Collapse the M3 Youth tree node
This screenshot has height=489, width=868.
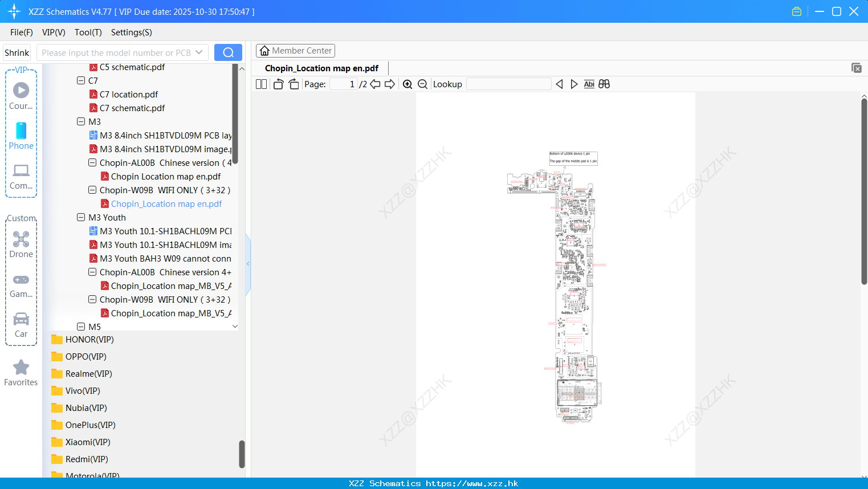pyautogui.click(x=81, y=217)
